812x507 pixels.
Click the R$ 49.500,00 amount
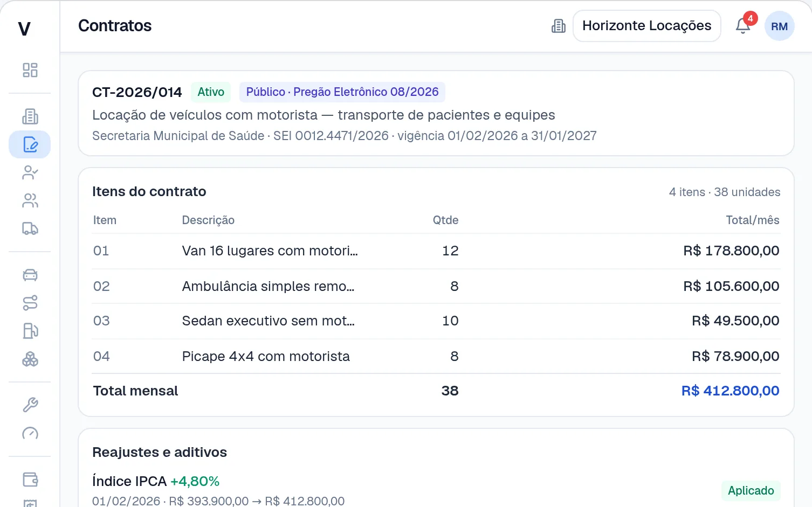tap(735, 321)
